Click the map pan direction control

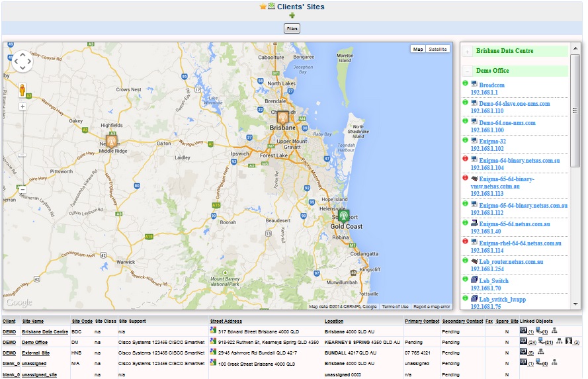point(22,61)
